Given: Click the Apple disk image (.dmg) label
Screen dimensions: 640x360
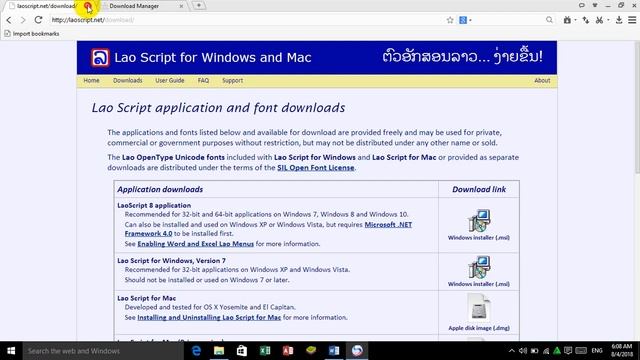Looking at the screenshot, I should click(x=479, y=328).
